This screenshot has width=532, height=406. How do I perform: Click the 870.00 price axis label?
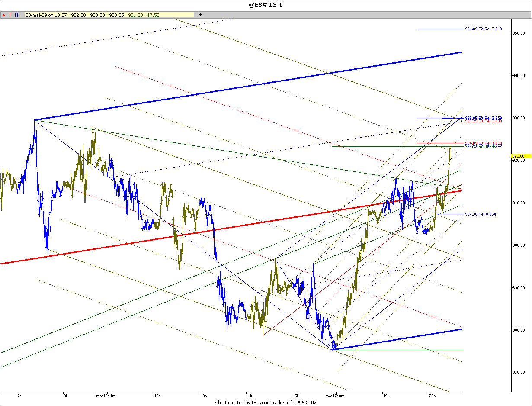pos(519,372)
